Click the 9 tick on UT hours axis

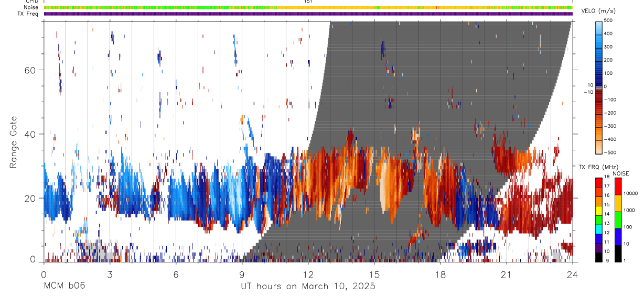coord(242,274)
